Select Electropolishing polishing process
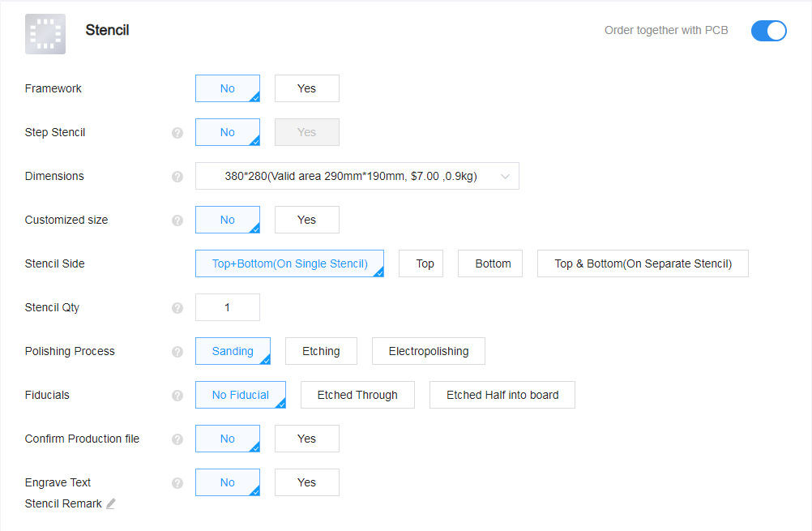Viewport: 812px width, 531px height. [428, 351]
